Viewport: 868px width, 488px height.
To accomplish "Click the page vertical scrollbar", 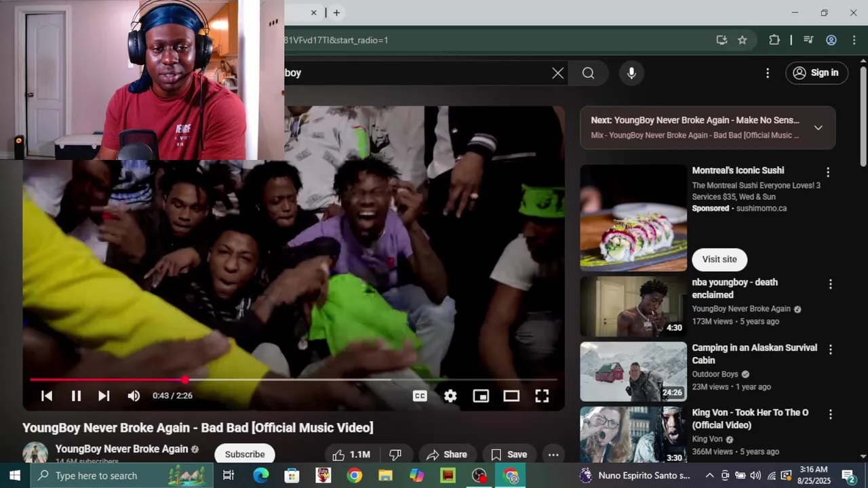I will (x=863, y=115).
